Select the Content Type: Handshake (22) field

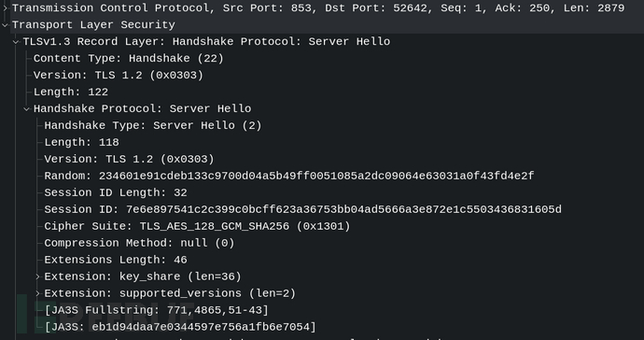tap(129, 59)
